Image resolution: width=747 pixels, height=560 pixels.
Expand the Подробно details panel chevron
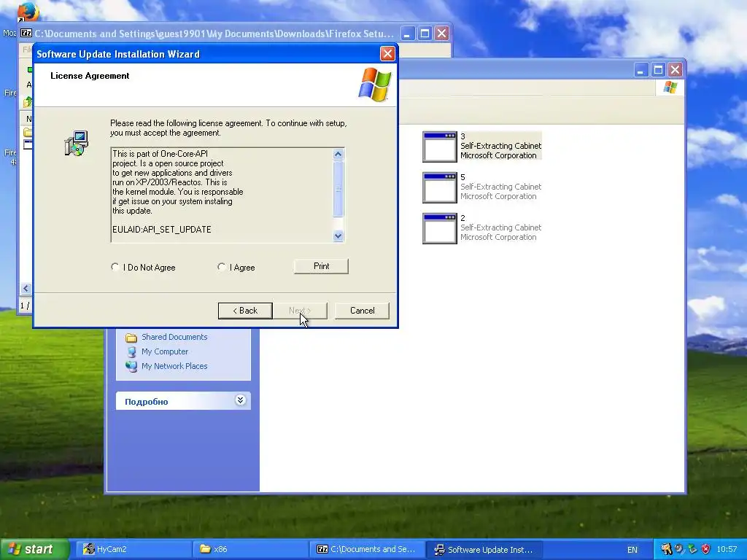point(241,400)
